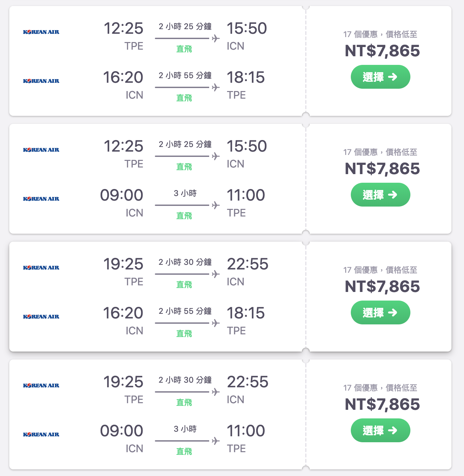The width and height of the screenshot is (464, 476).
Task: Select first itinerary with green 選擇 button
Action: point(381,77)
